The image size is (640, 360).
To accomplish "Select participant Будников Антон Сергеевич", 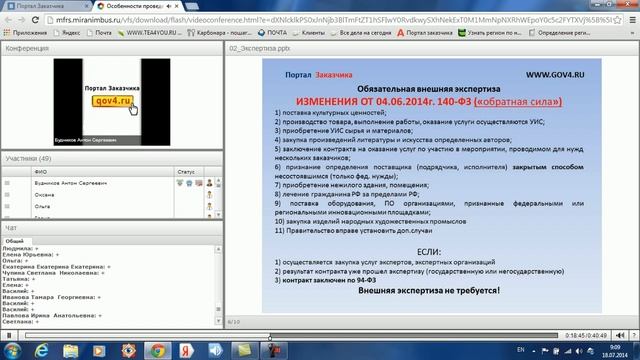I will 71,183.
